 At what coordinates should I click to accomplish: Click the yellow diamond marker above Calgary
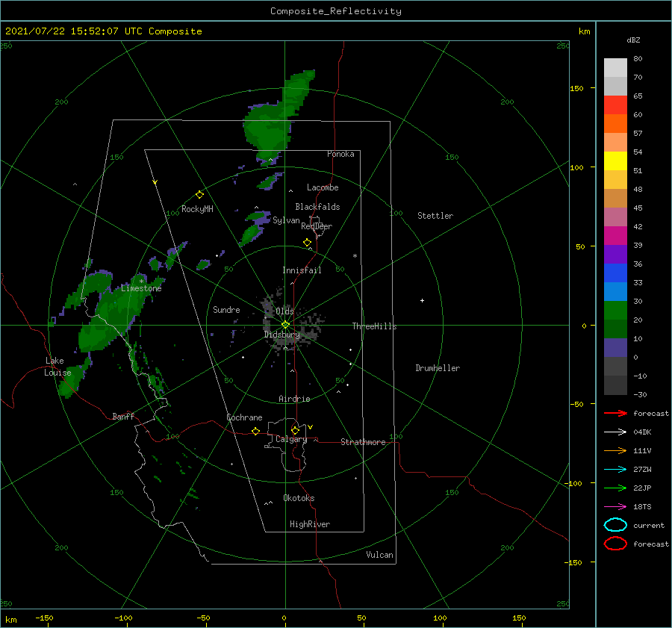295,430
